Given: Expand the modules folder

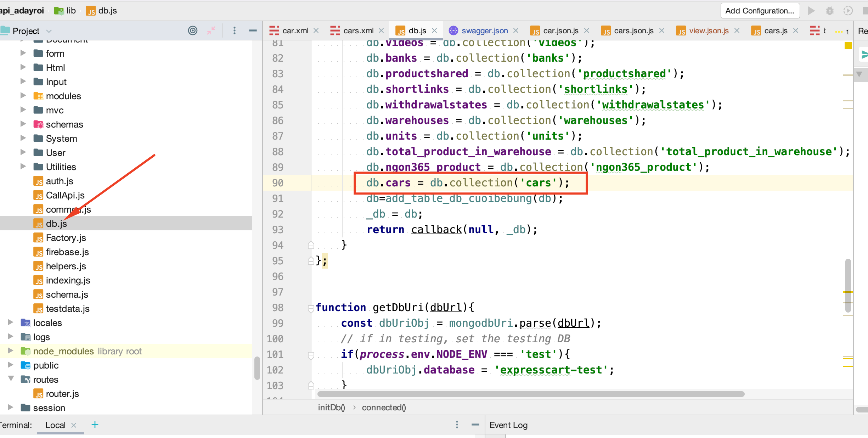Looking at the screenshot, I should pyautogui.click(x=23, y=96).
